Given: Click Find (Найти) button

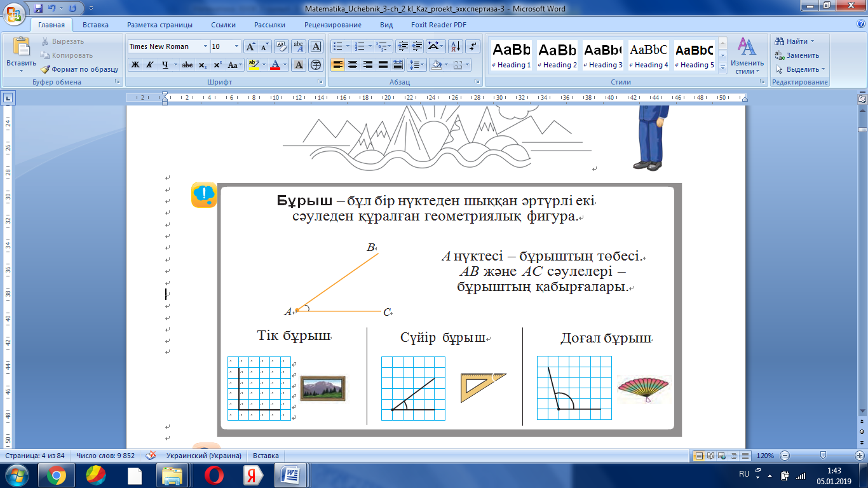Looking at the screenshot, I should pos(794,41).
